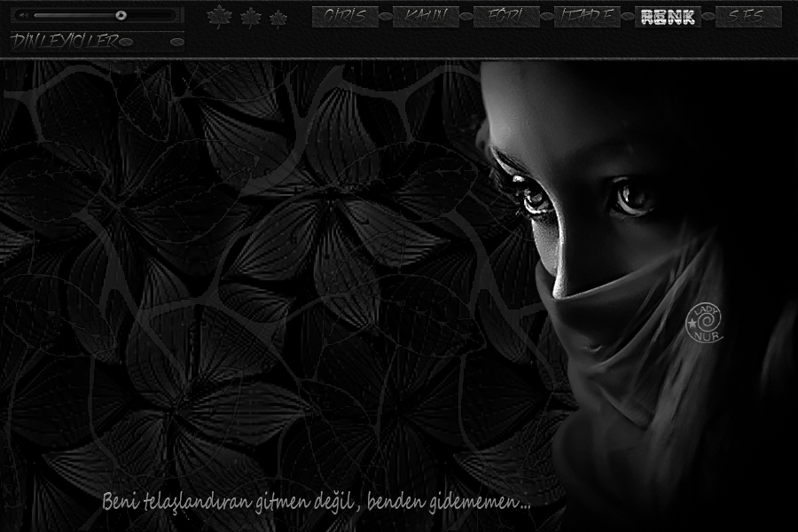The image size is (798, 532).
Task: Expand the diamond marker before KALIN
Action: pos(384,15)
